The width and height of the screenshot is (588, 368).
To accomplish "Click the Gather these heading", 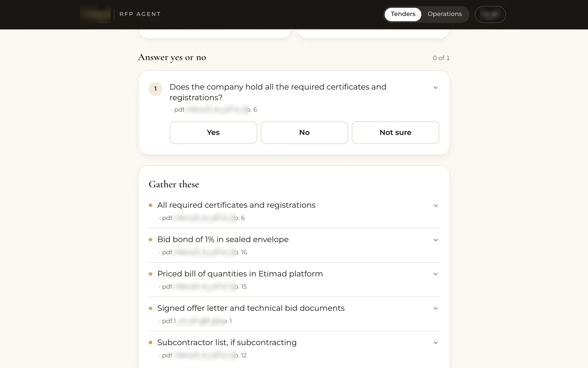I will [x=174, y=184].
